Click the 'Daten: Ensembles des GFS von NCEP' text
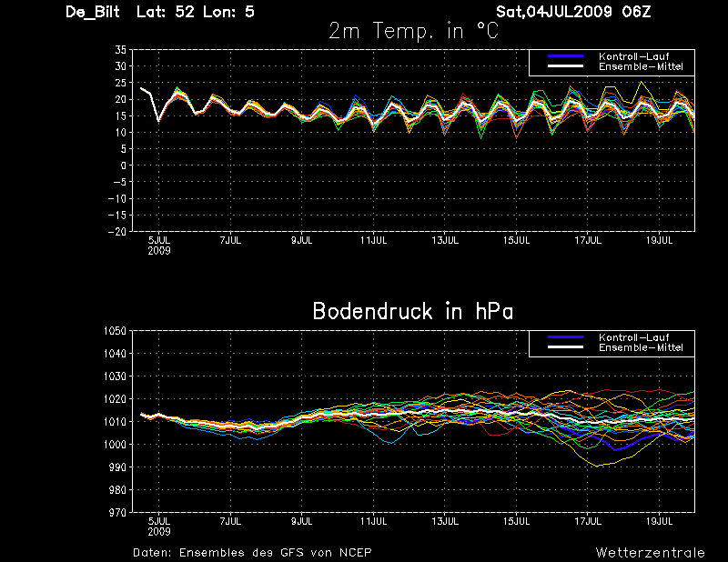The image size is (728, 562). 252,553
